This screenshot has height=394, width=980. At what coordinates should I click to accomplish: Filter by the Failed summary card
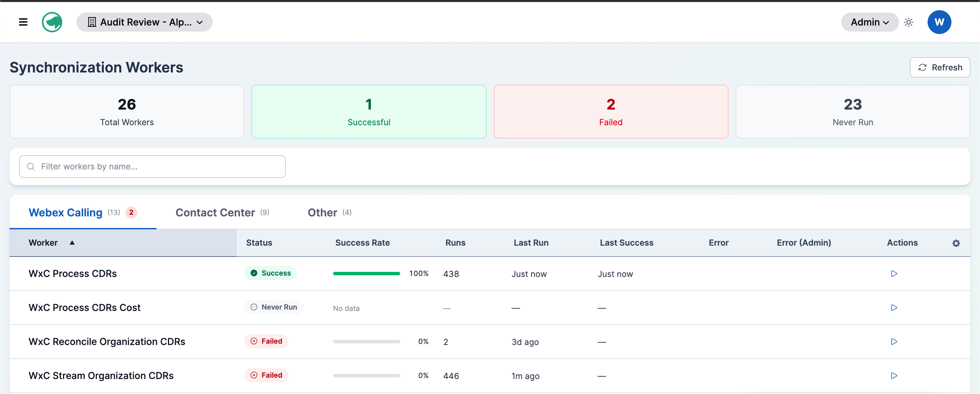(610, 112)
